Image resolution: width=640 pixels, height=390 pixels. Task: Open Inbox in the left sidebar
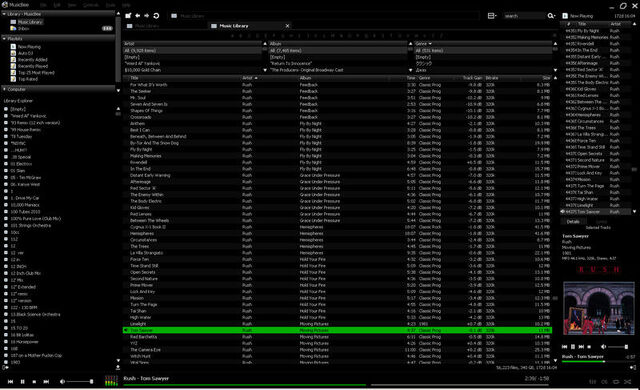[x=23, y=29]
